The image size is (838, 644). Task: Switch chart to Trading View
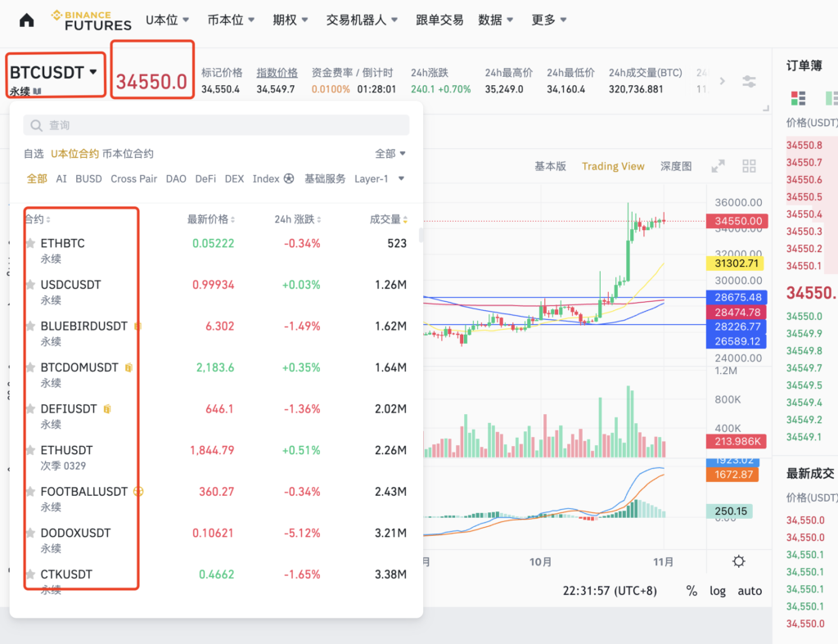pos(613,166)
